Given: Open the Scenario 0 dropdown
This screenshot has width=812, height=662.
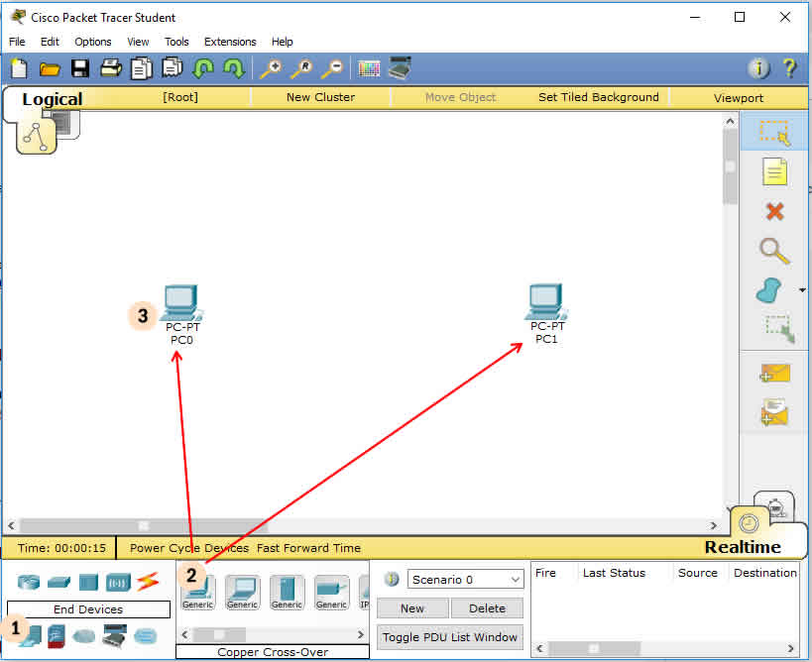Looking at the screenshot, I should [x=465, y=578].
